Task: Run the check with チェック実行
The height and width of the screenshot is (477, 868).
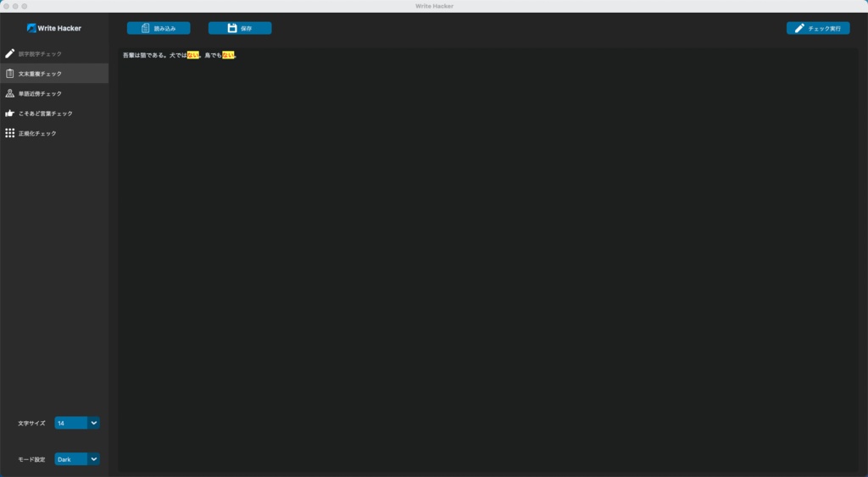Action: 818,28
